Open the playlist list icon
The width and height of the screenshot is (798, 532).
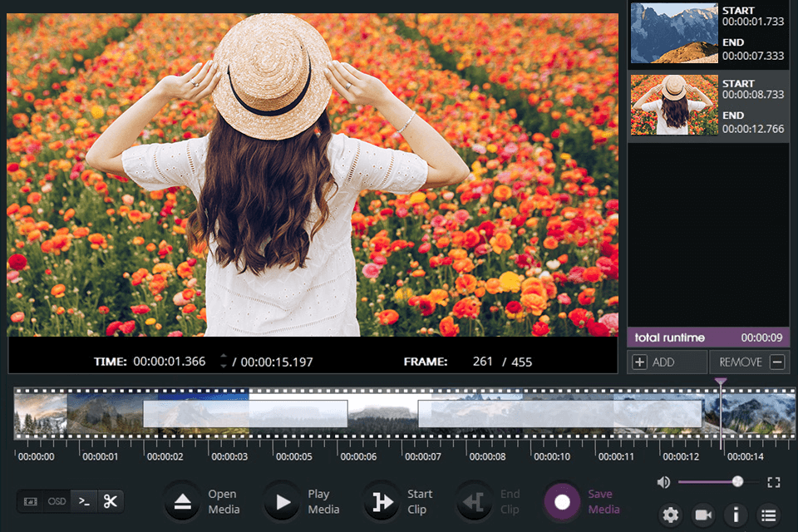[x=767, y=515]
